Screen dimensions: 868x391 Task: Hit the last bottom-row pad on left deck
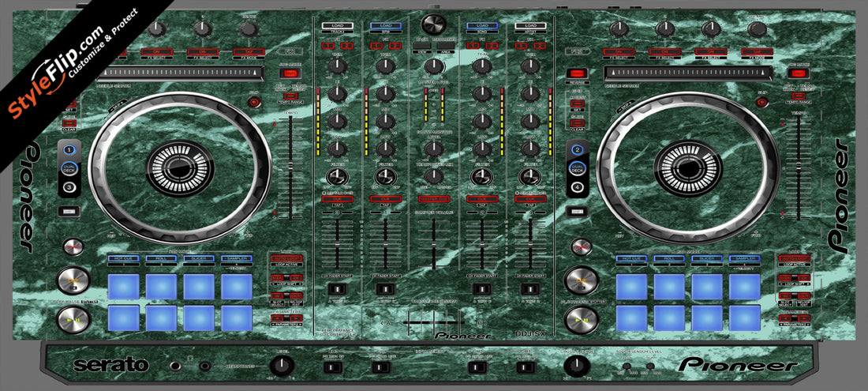coord(237,318)
